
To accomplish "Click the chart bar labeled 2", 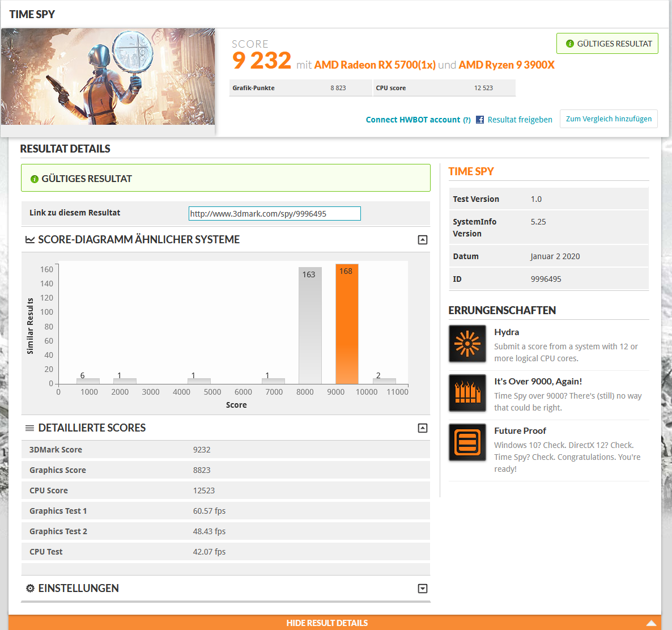I will [384, 381].
